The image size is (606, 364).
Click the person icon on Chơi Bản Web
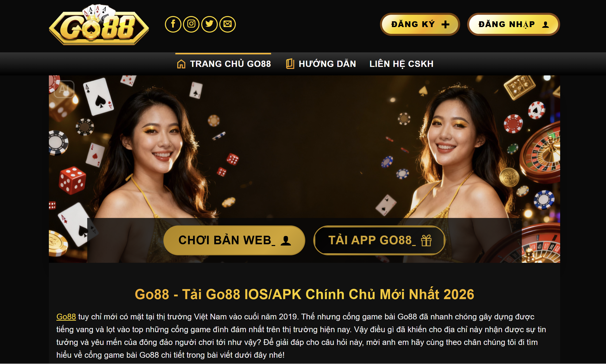pos(286,240)
